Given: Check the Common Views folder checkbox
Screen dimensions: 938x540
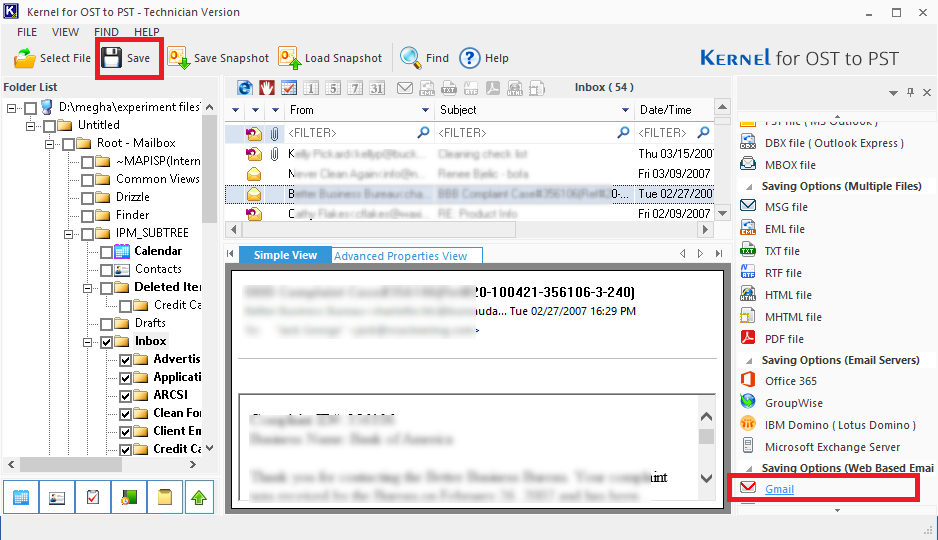Looking at the screenshot, I should 87,180.
